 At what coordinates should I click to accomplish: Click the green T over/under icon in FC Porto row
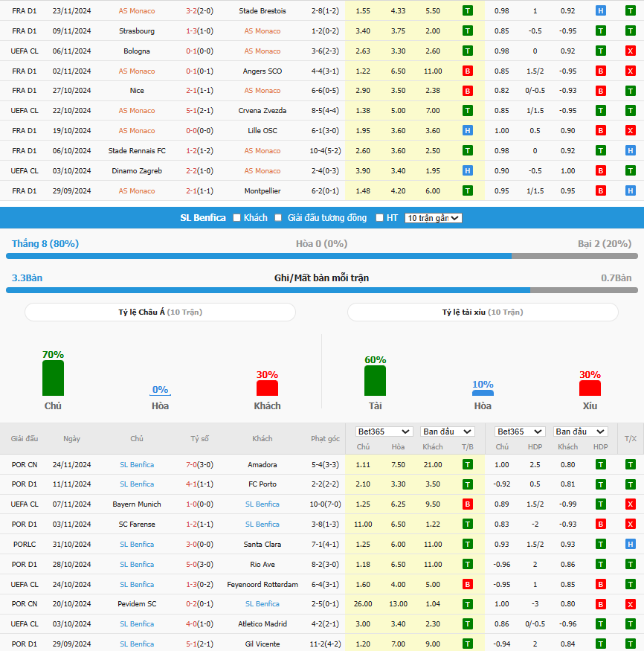pos(631,484)
